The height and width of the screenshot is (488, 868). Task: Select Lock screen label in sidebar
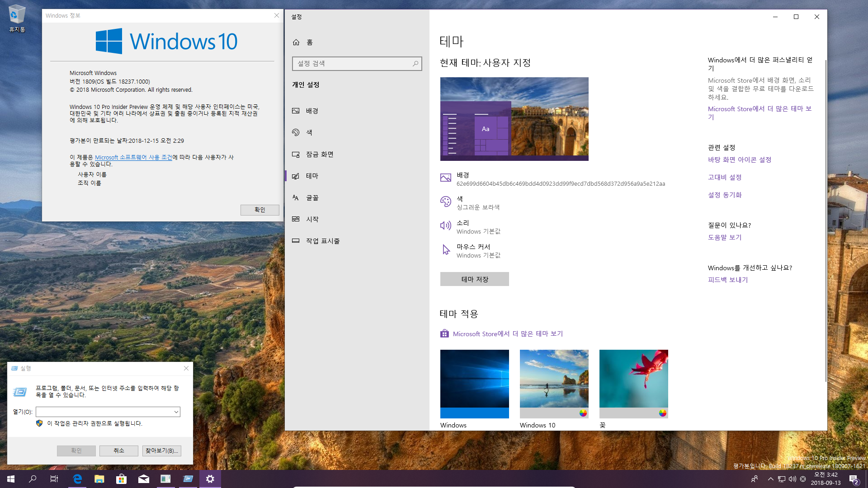320,154
